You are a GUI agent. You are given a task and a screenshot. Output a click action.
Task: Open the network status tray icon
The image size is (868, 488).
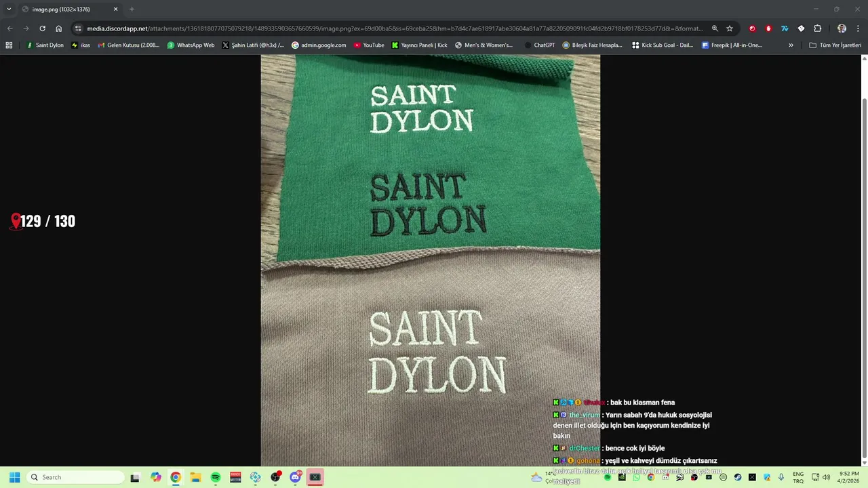point(815,477)
